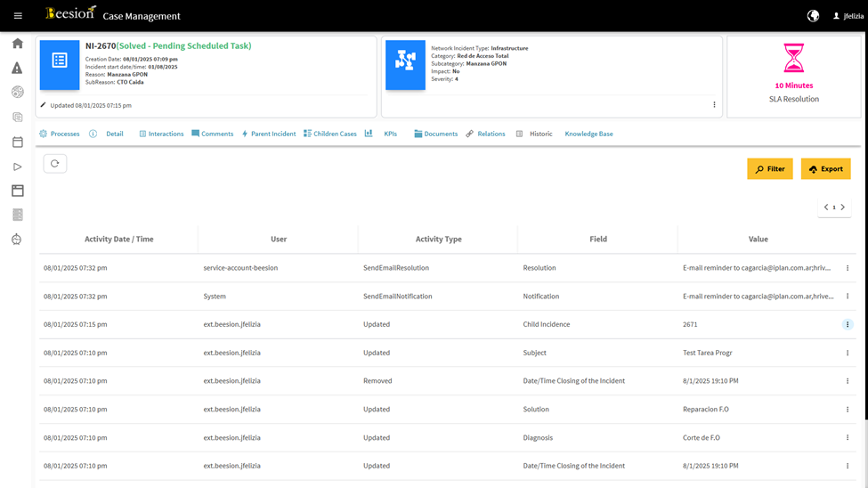This screenshot has height=488, width=868.
Task: Open the jfelizia user account menu
Action: click(848, 16)
